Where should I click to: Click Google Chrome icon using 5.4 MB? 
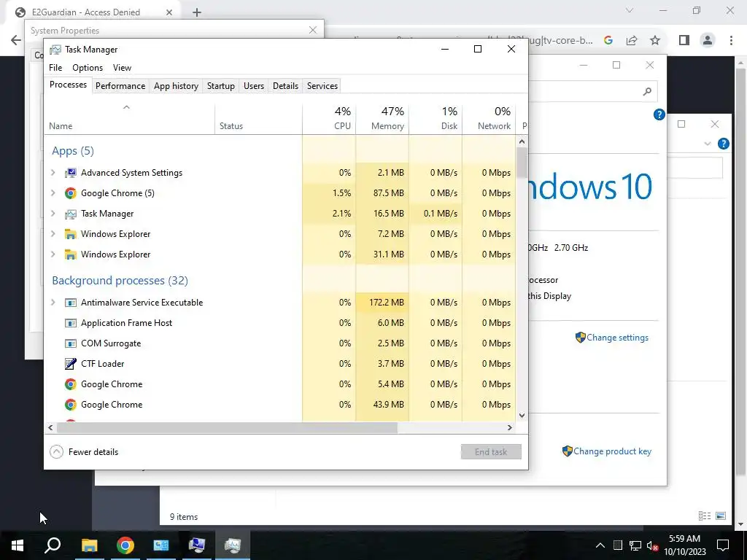71,384
